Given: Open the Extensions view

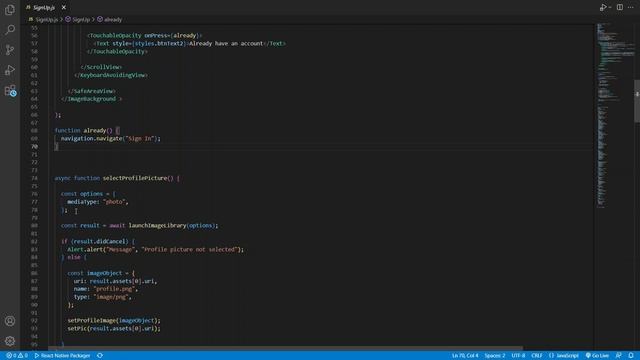Looking at the screenshot, I should [x=10, y=90].
